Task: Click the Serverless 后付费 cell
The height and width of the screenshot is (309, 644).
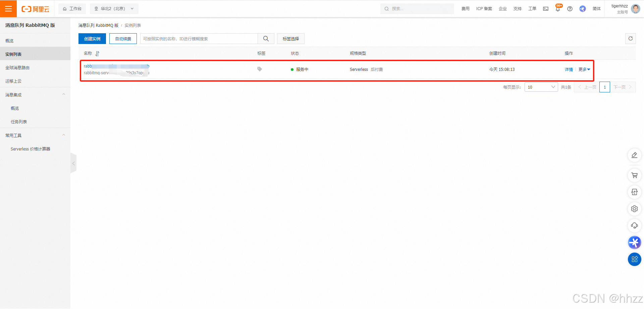Action: coord(366,70)
